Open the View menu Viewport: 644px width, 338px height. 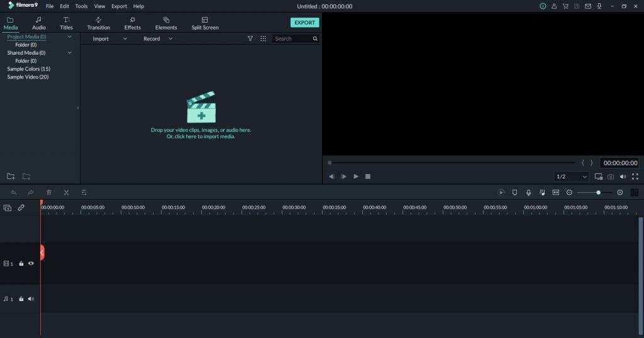coord(99,6)
